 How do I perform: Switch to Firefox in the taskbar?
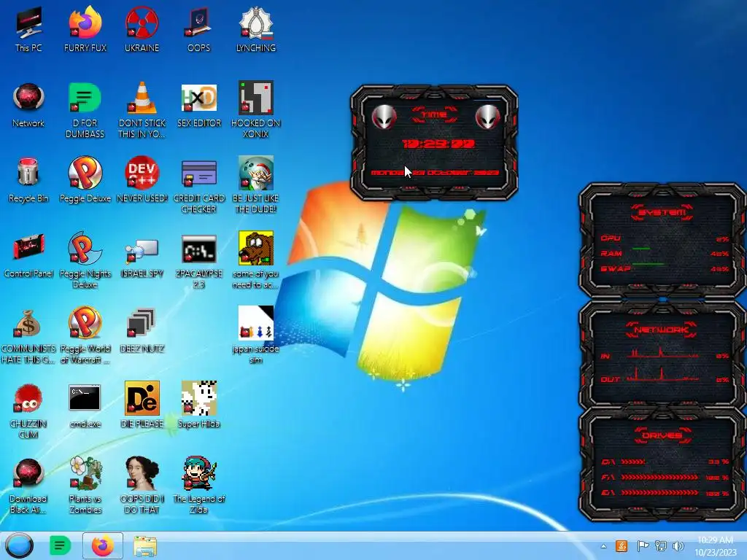click(102, 545)
